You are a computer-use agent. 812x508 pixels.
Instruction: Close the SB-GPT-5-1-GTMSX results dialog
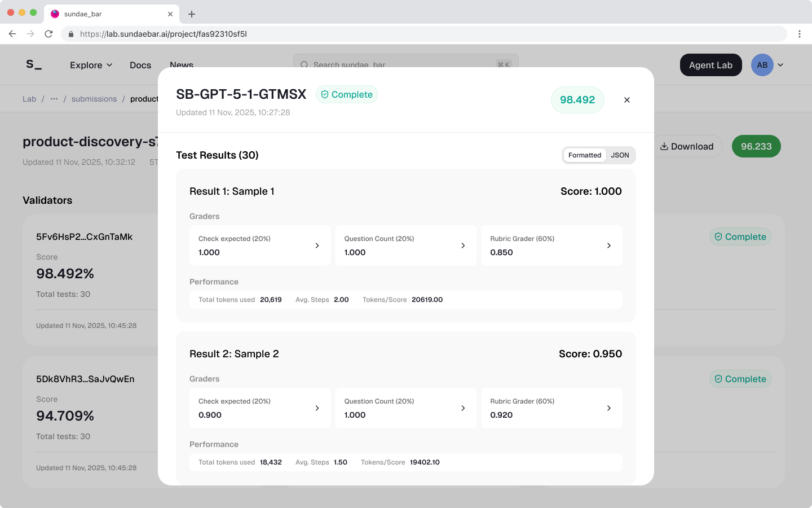coord(627,100)
